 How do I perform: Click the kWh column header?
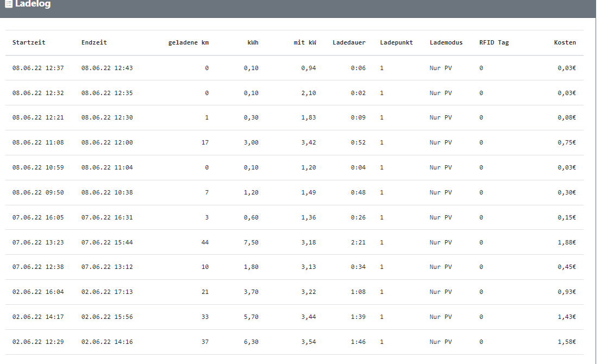(x=253, y=42)
